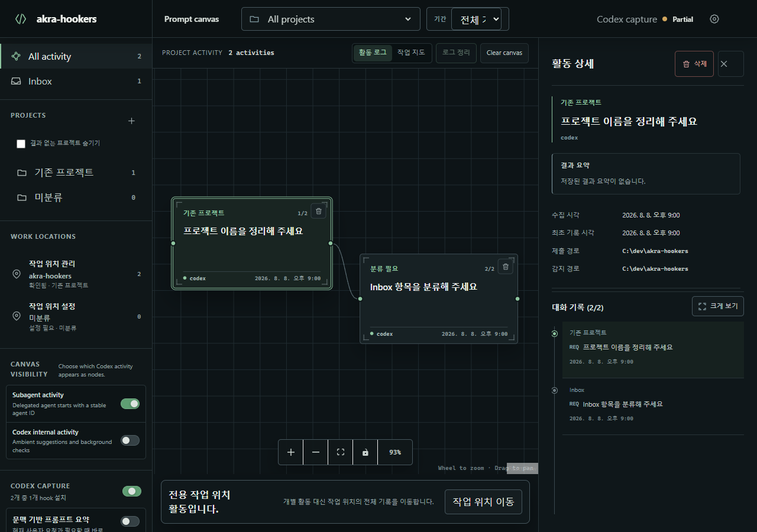Viewport: 757px width, 532px height.
Task: Delete the 분류 필요 canvas node via trash icon
Action: coord(506,267)
